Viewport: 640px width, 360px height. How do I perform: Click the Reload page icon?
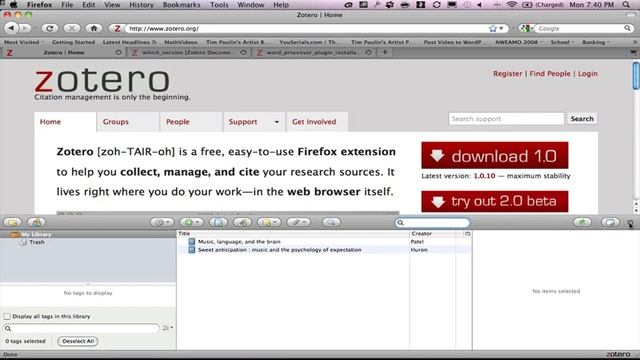point(50,28)
